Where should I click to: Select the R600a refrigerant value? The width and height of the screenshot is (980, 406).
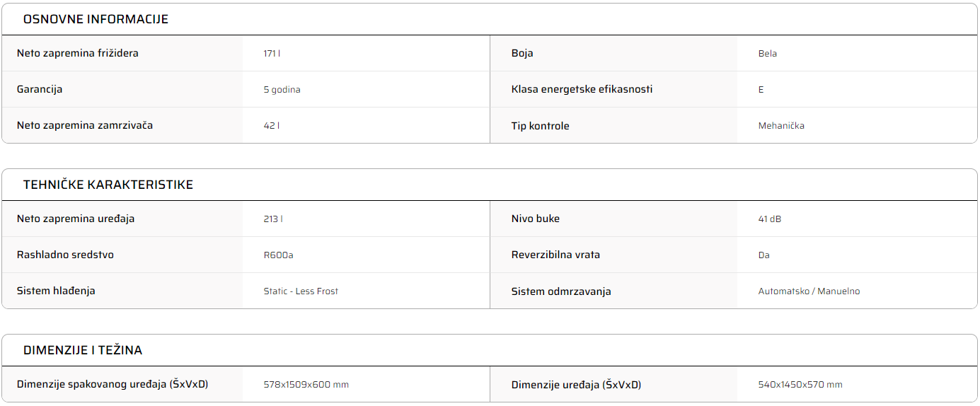278,255
